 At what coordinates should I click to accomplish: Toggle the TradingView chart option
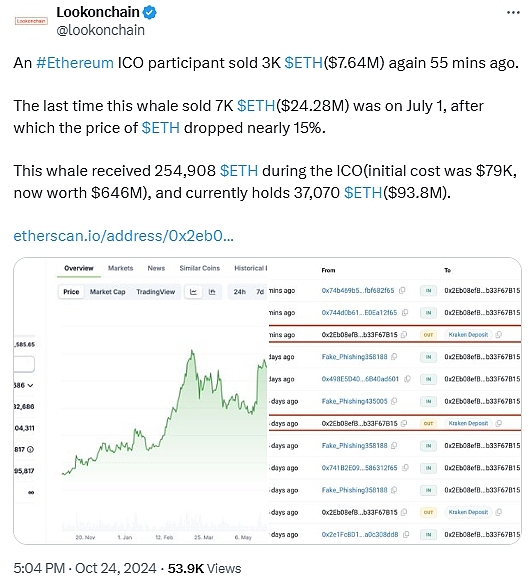coord(155,292)
